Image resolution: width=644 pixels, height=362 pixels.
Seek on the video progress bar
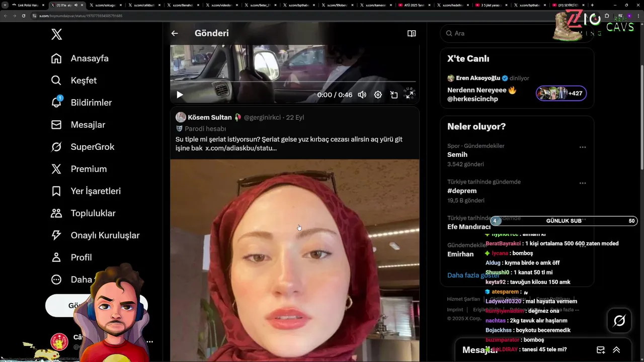click(x=294, y=81)
